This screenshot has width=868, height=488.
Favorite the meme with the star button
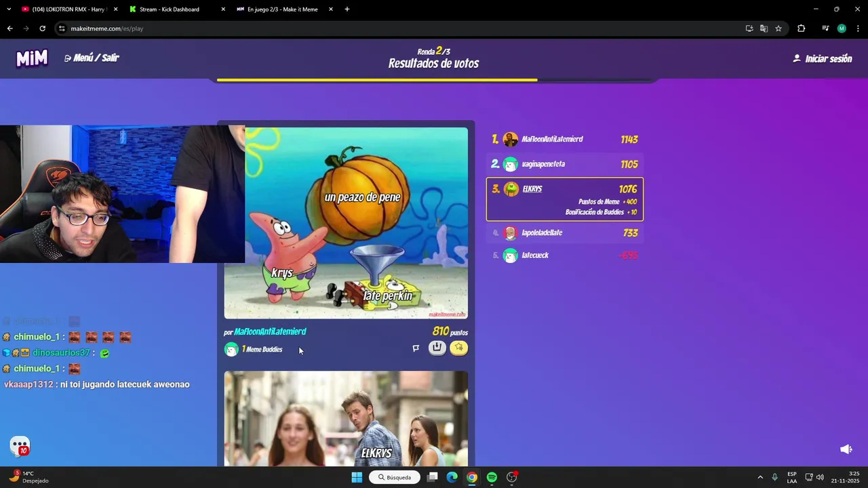[x=459, y=348]
